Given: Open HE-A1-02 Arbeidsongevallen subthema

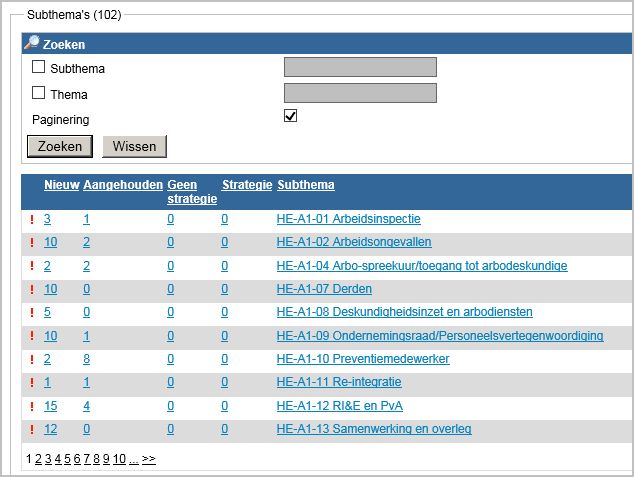Looking at the screenshot, I should coord(354,242).
